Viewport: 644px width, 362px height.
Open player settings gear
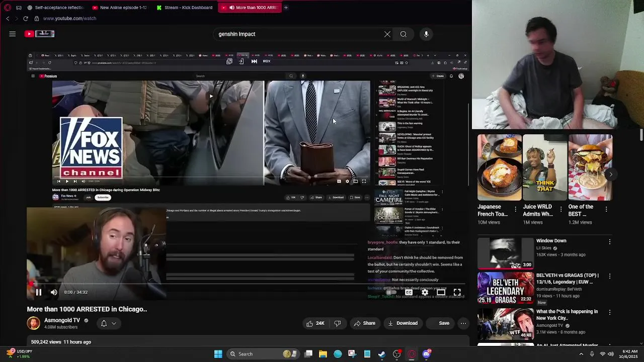pyautogui.click(x=425, y=292)
